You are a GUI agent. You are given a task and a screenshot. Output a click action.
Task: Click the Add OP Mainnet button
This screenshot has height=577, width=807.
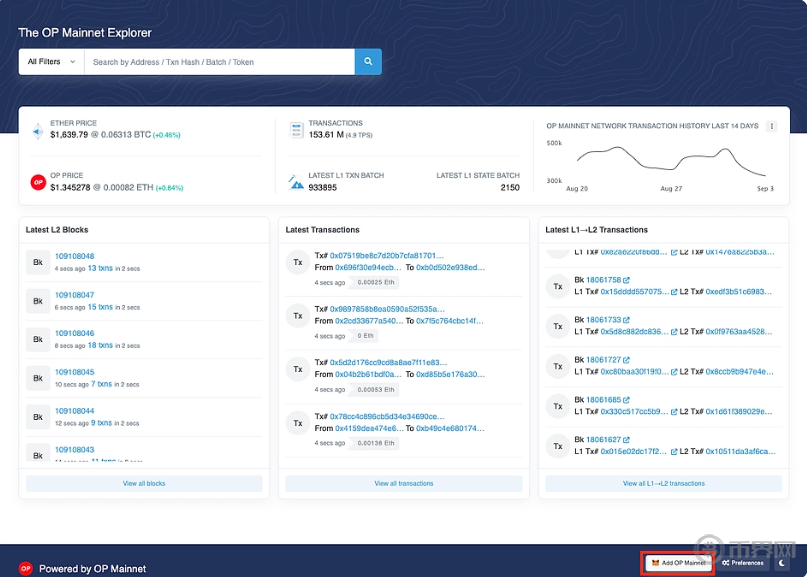click(x=679, y=563)
